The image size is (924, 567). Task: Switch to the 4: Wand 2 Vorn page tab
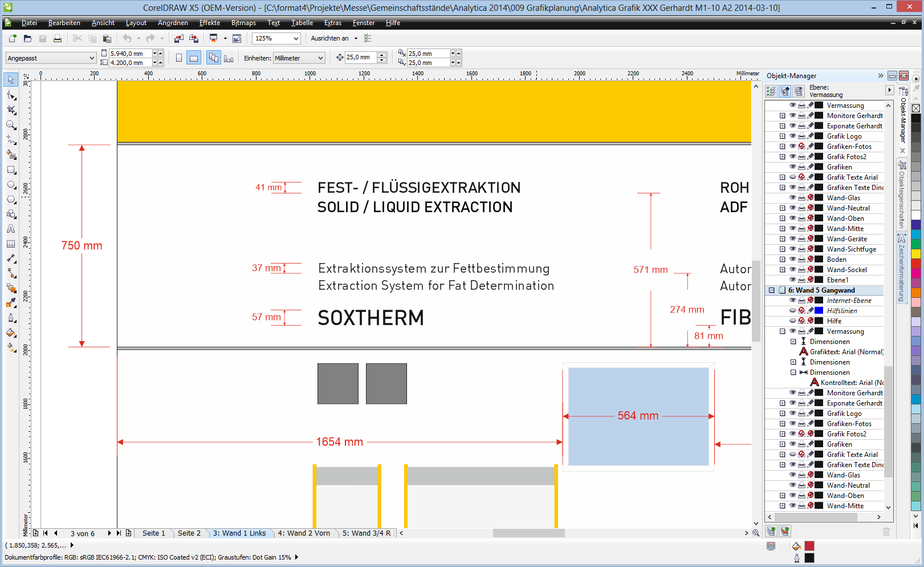pyautogui.click(x=304, y=533)
